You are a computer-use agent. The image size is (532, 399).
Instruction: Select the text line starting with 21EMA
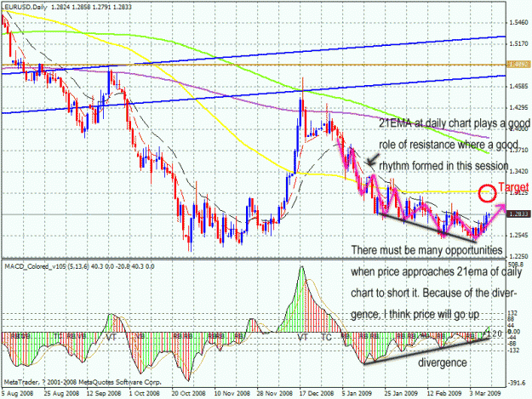point(455,123)
